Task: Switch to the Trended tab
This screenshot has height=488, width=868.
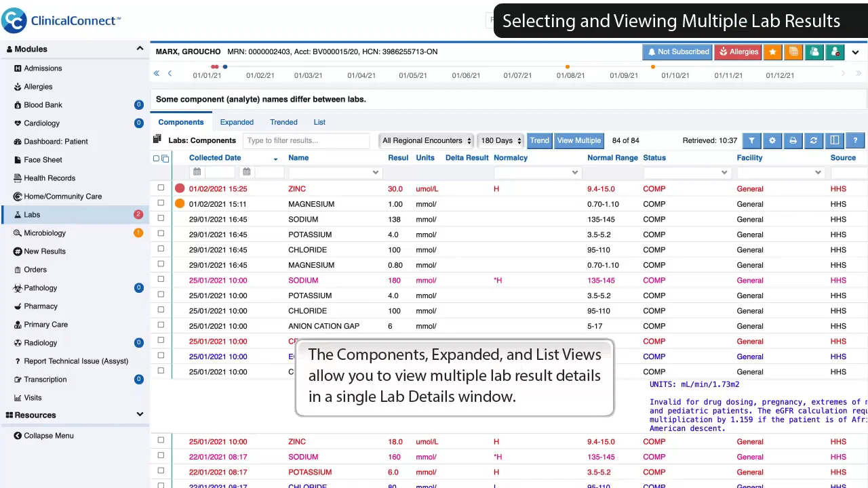Action: click(x=283, y=122)
